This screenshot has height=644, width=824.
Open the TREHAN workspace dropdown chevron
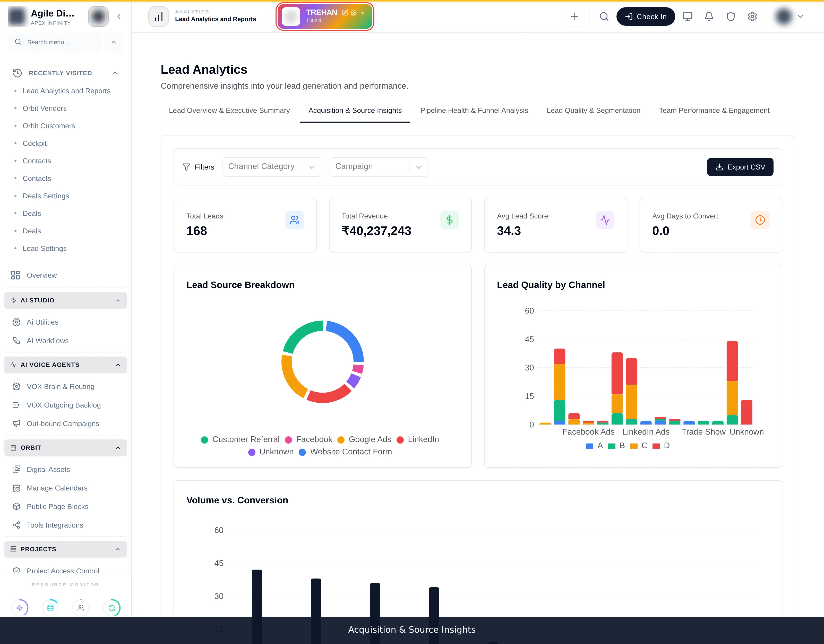[x=363, y=12]
